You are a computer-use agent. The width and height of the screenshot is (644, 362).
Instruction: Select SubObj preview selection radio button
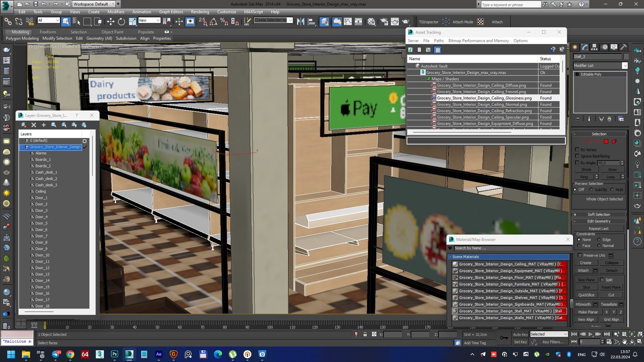pyautogui.click(x=591, y=190)
